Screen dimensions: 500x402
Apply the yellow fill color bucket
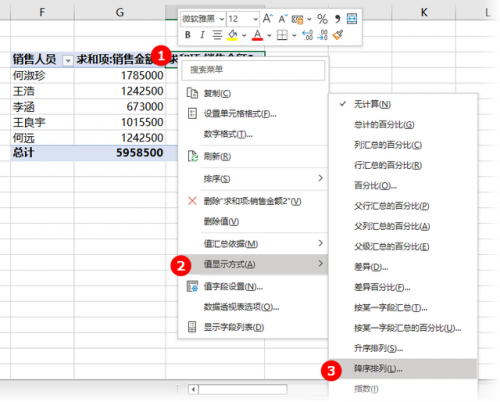coord(233,35)
